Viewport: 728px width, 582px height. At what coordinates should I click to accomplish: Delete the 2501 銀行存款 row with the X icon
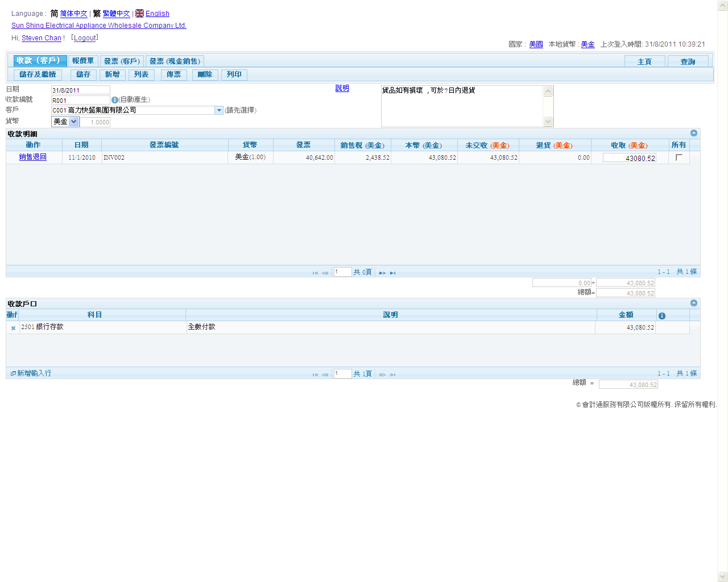click(x=13, y=328)
